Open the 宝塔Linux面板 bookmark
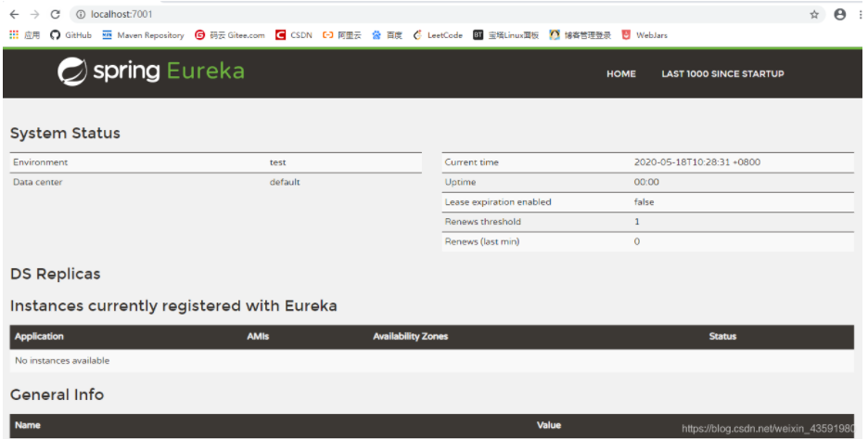The height and width of the screenshot is (439, 868). coord(506,35)
